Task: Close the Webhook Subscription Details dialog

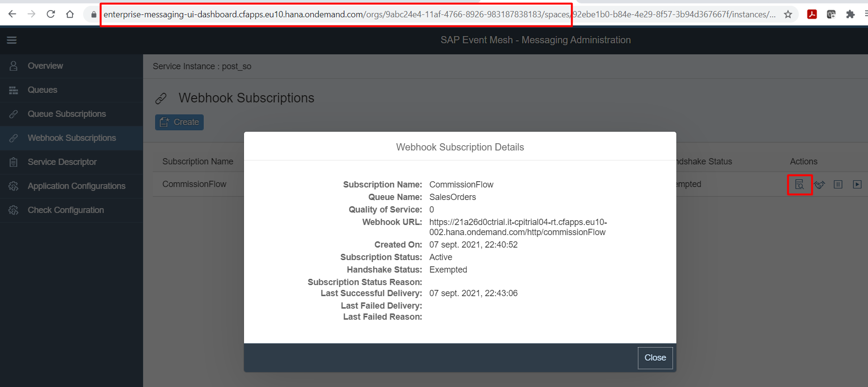Action: [x=655, y=358]
